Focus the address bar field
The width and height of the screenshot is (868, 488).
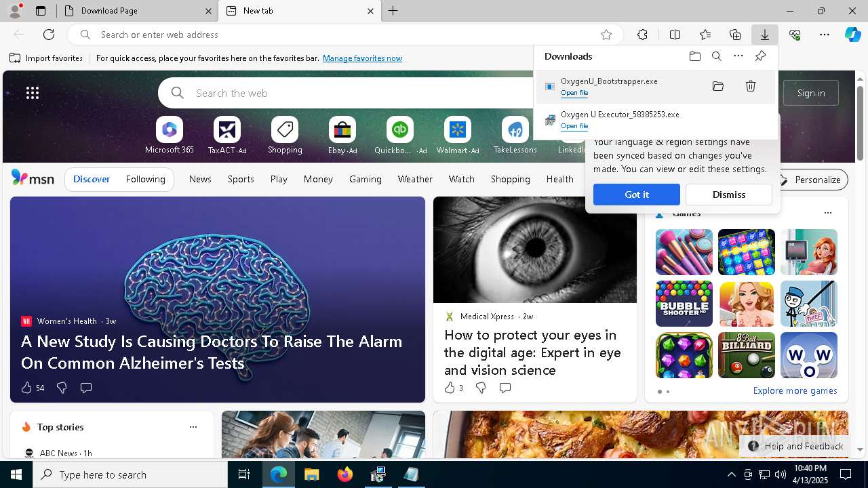pos(346,35)
